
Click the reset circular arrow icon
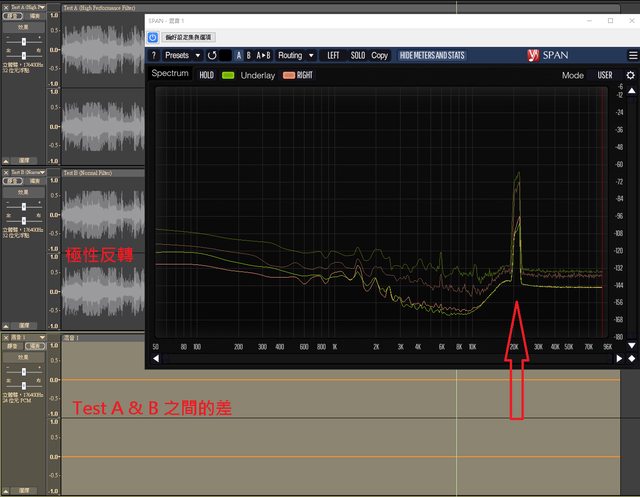(x=213, y=55)
